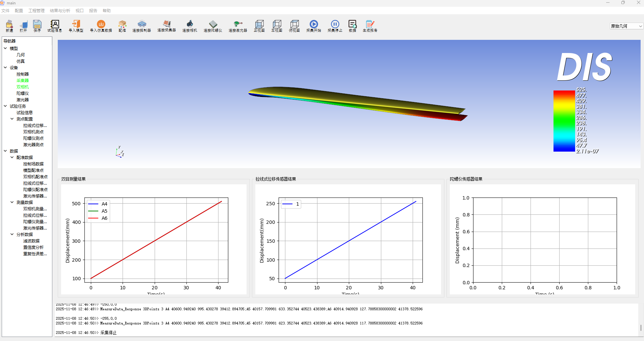Screen dimensions: 644x341
Task: Click the rainbow displacement color legend bar
Action: (564, 121)
